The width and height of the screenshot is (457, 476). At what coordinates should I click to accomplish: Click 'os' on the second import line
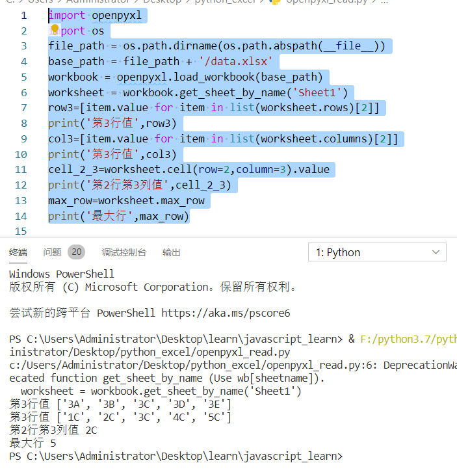[x=98, y=31]
